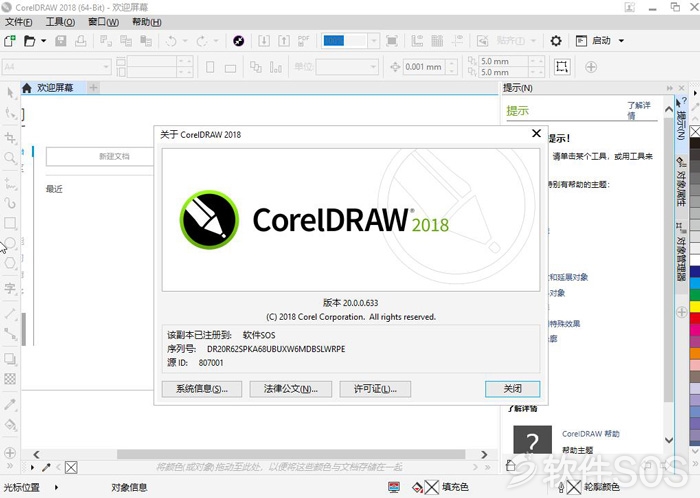The height and width of the screenshot is (498, 700).
Task: Open Options with the gear icon
Action: pos(556,41)
